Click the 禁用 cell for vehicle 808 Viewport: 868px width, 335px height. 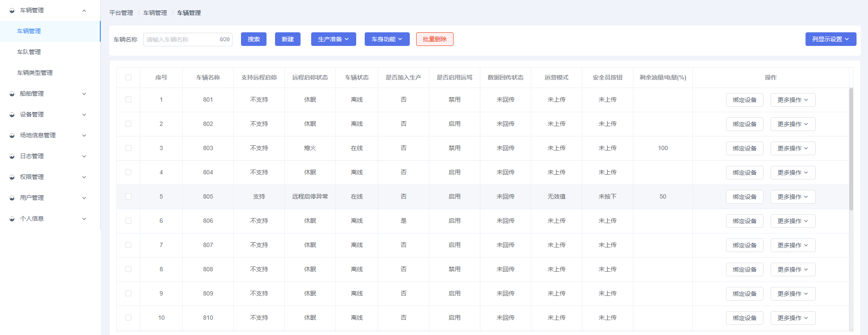coord(454,269)
